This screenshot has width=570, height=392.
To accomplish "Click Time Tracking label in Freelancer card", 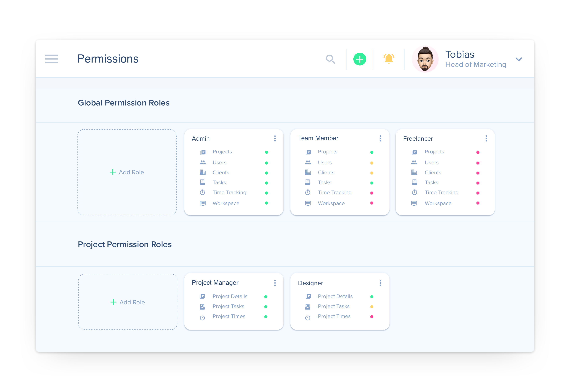I will 441,193.
